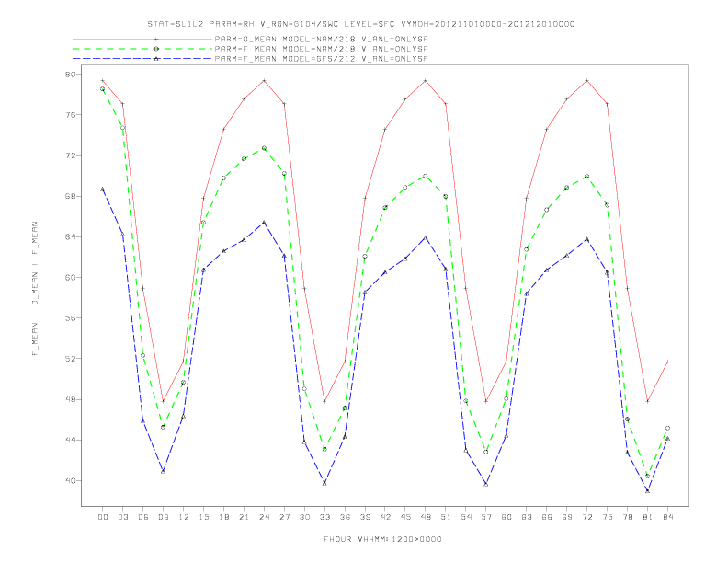728x563 pixels.
Task: Click the x-axis label FHOUR VHHMM:1200>0000
Action: click(x=382, y=539)
